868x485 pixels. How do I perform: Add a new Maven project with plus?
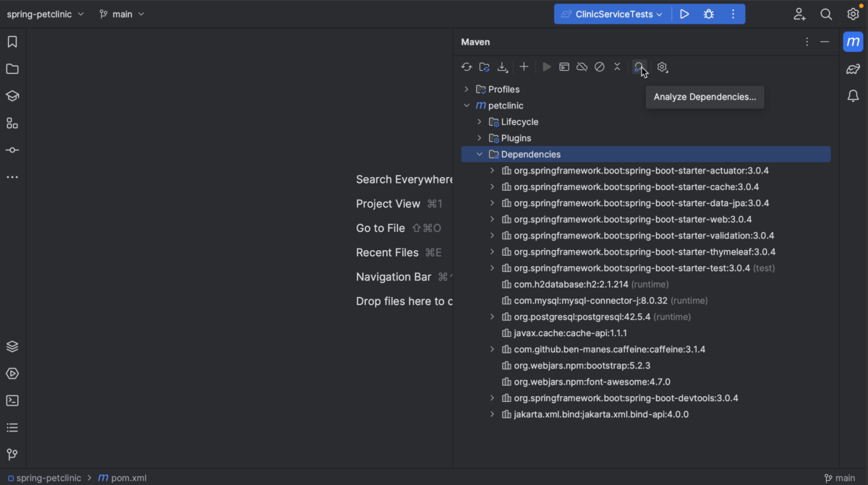point(524,66)
